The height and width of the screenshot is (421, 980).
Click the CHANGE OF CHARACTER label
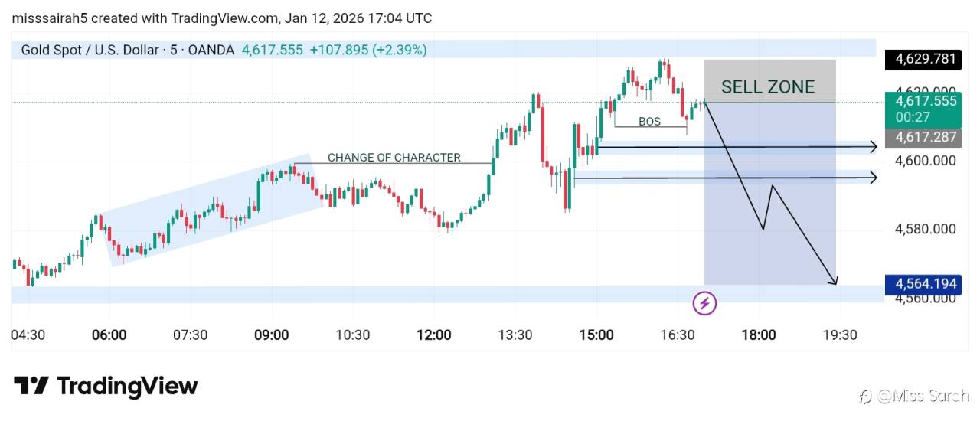[x=394, y=158]
